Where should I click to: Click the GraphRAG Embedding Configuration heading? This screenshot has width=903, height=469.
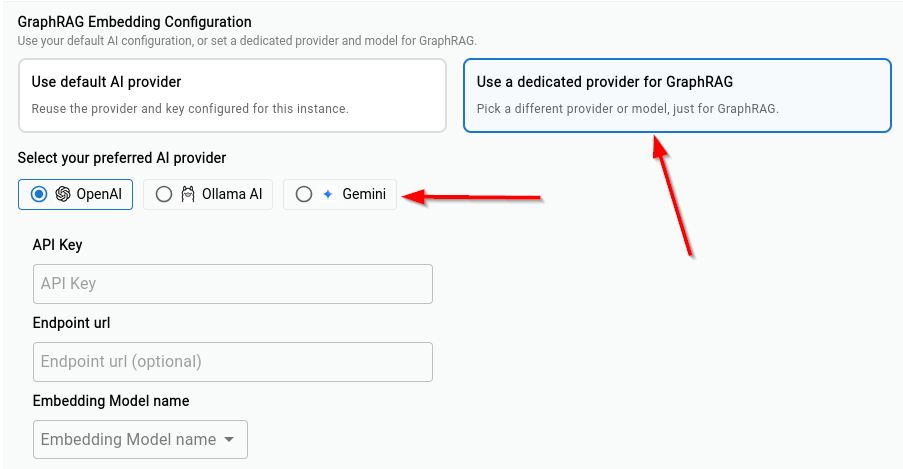[x=134, y=22]
